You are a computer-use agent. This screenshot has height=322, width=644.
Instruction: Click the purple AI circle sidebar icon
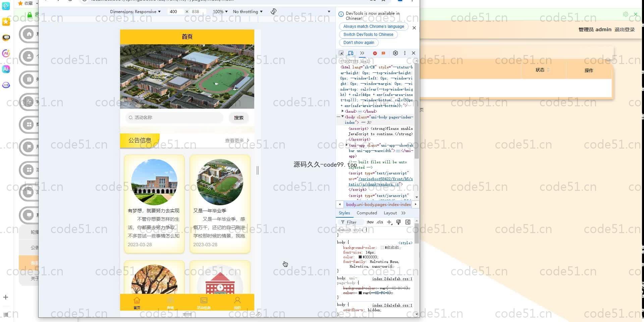[x=6, y=53]
